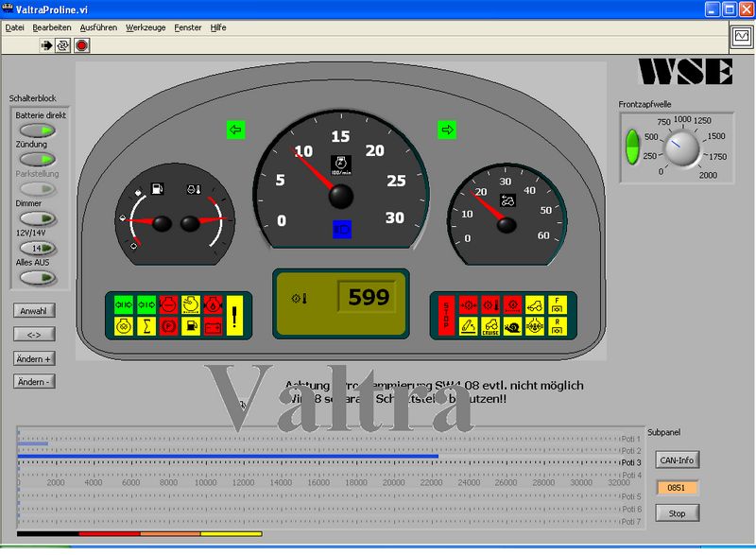
Task: Open the Fenster menu
Action: point(187,27)
